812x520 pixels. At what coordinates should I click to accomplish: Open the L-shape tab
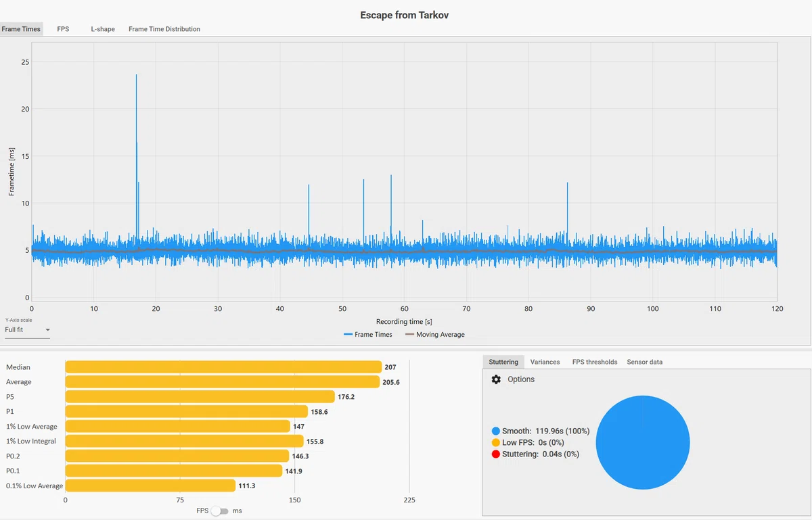(x=103, y=29)
